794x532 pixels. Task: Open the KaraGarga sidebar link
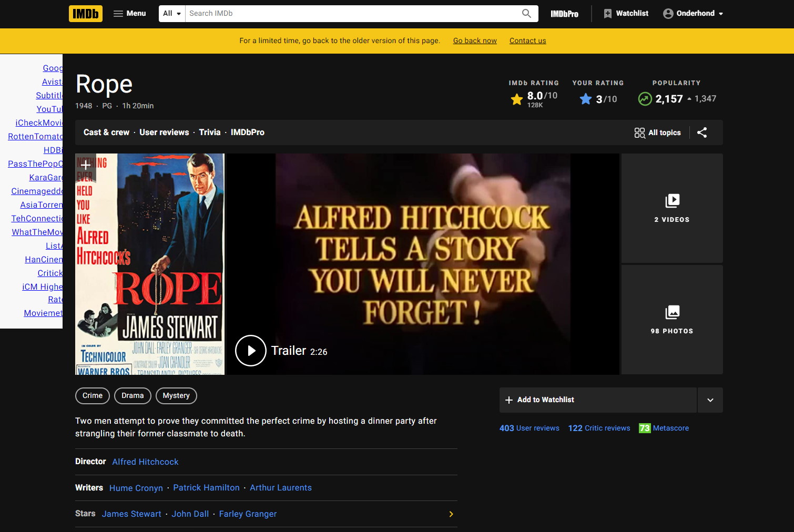(x=46, y=178)
